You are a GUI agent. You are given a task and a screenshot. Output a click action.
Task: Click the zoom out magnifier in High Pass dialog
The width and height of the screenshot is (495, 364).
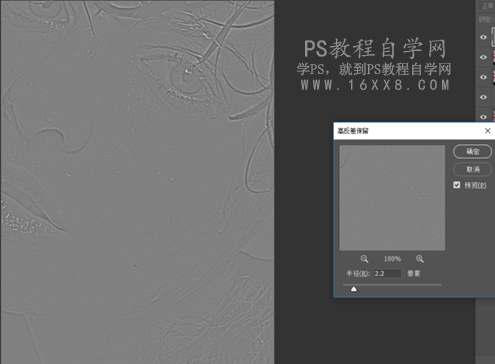tap(364, 259)
